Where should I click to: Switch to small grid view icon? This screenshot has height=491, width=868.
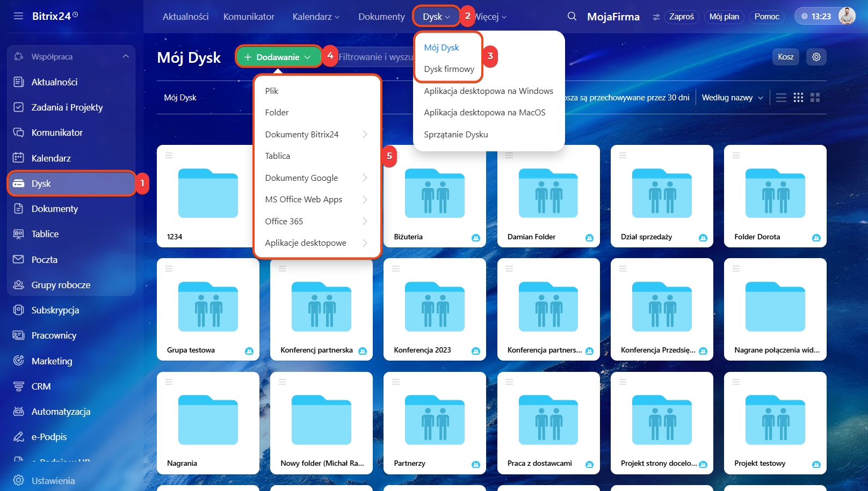(x=798, y=98)
